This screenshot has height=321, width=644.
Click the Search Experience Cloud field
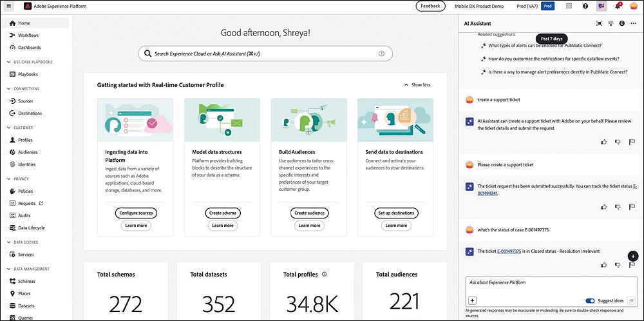point(265,53)
